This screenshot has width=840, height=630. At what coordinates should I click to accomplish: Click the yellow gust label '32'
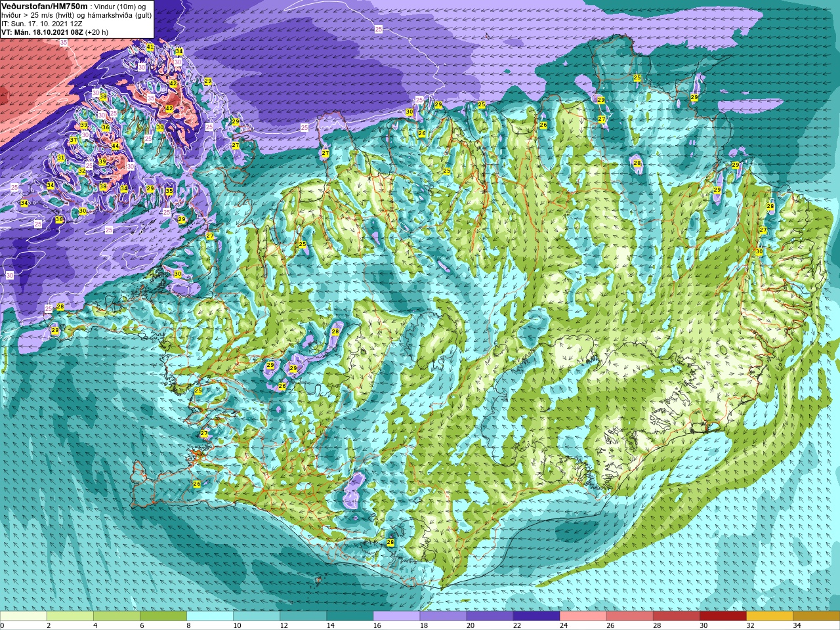tap(82, 171)
